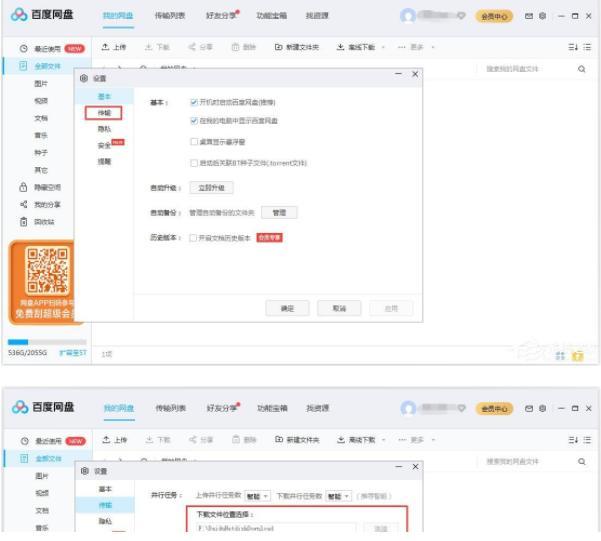601x541 pixels.
Task: Select 传输 in upper settings dialog sidebar
Action: (104, 113)
